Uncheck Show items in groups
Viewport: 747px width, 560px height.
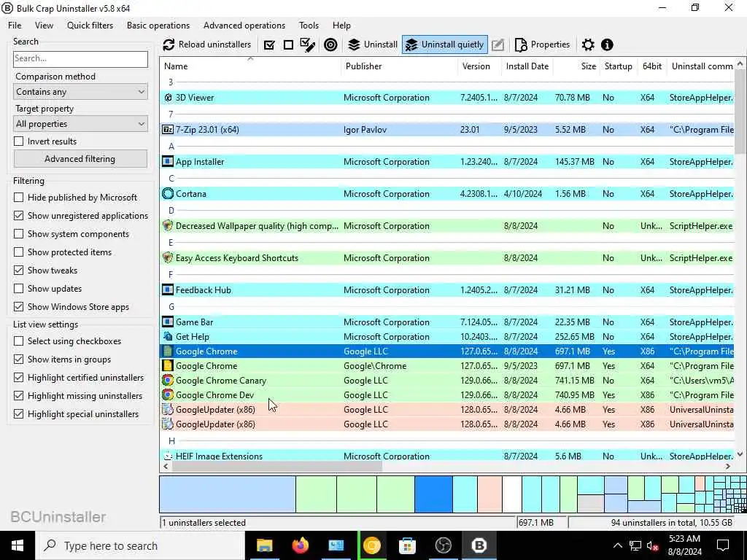pyautogui.click(x=18, y=359)
